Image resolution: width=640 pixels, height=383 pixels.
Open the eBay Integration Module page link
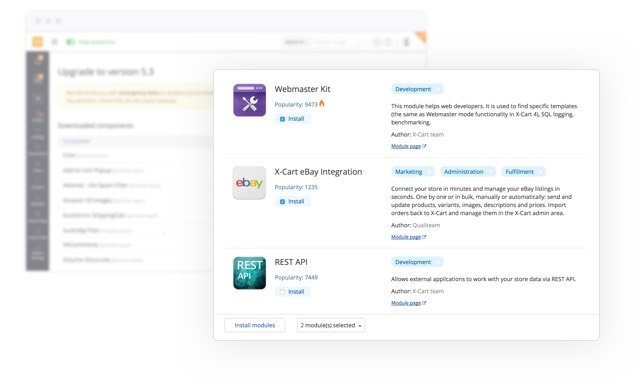[x=408, y=237]
